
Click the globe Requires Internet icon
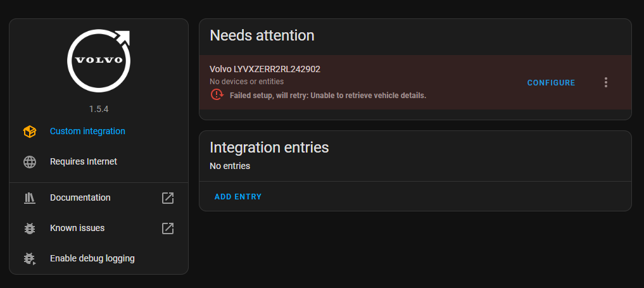pyautogui.click(x=30, y=161)
